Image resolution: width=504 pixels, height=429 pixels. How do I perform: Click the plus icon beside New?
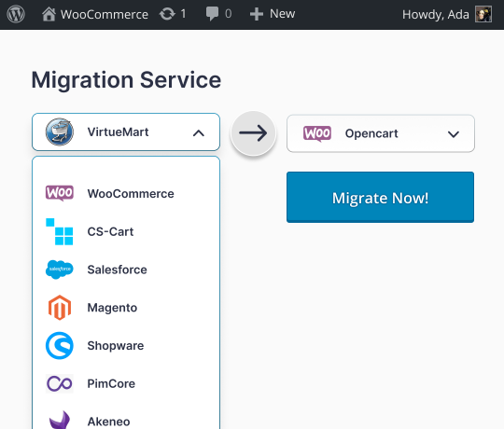pyautogui.click(x=257, y=14)
